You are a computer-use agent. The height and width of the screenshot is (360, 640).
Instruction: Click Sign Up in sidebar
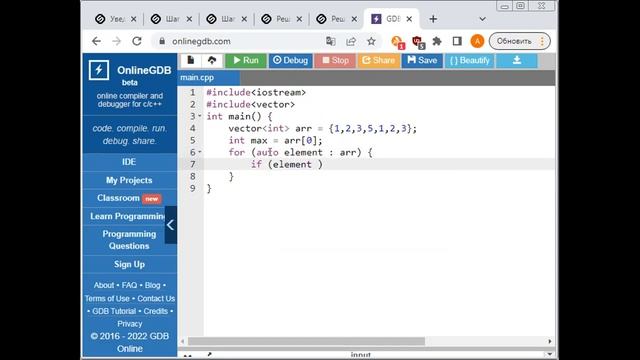(x=129, y=264)
